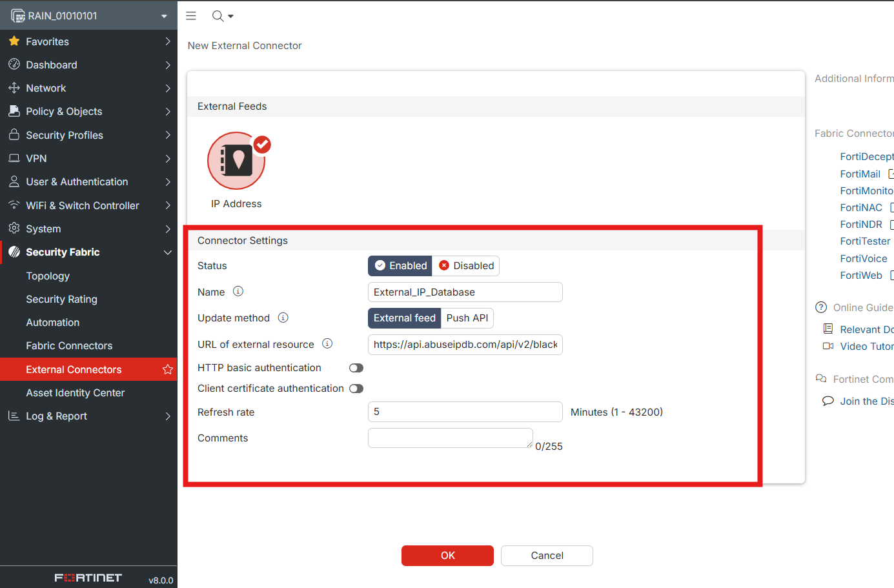The height and width of the screenshot is (588, 894).
Task: Choose Push API update method
Action: coord(467,318)
